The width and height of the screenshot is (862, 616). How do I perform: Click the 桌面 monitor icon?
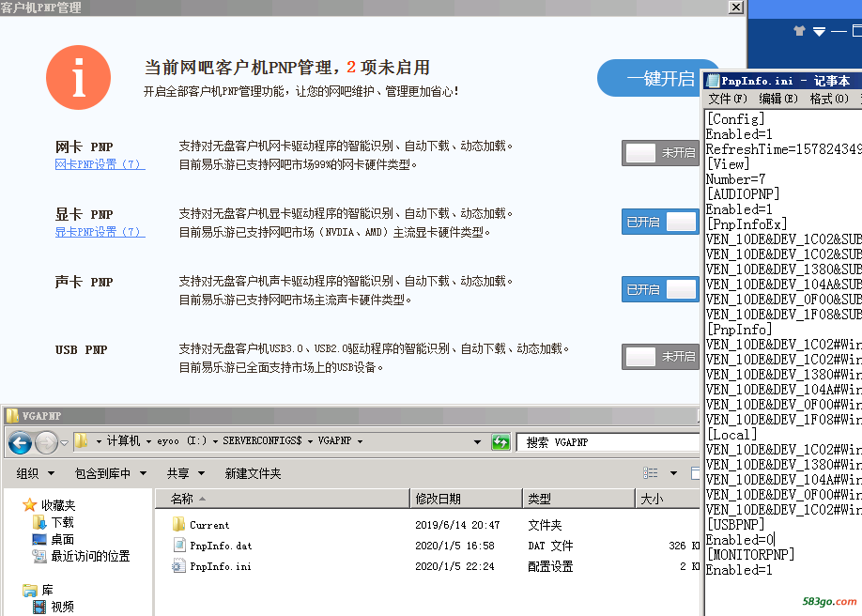[39, 539]
